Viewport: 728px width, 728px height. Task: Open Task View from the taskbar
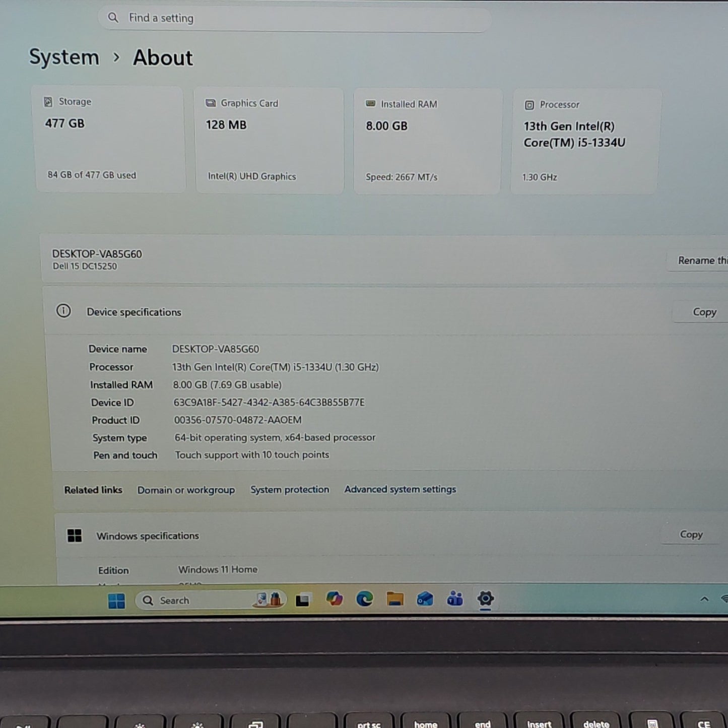[302, 600]
